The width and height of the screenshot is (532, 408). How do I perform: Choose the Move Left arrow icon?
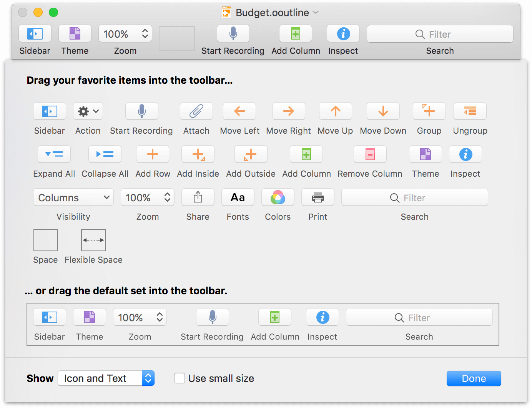[x=239, y=111]
